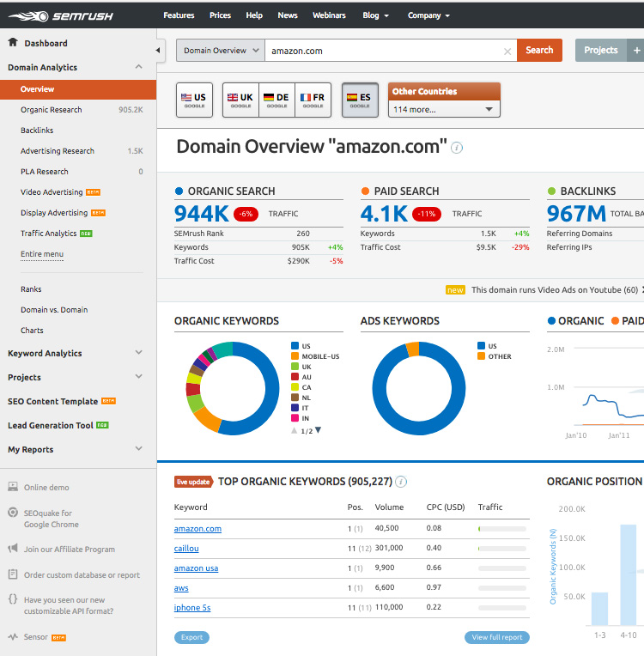Screen dimensions: 644x656
Task: Open the Blog dropdown menu
Action: 375,15
